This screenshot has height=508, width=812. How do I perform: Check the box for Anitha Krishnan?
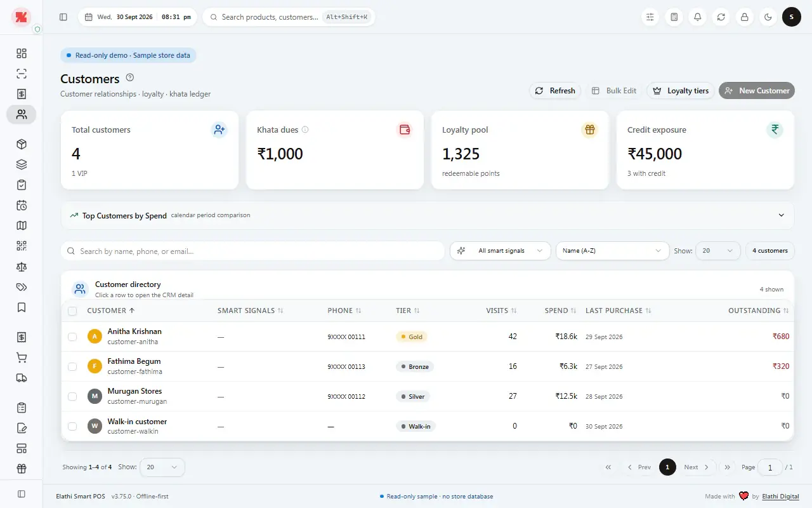pyautogui.click(x=72, y=337)
